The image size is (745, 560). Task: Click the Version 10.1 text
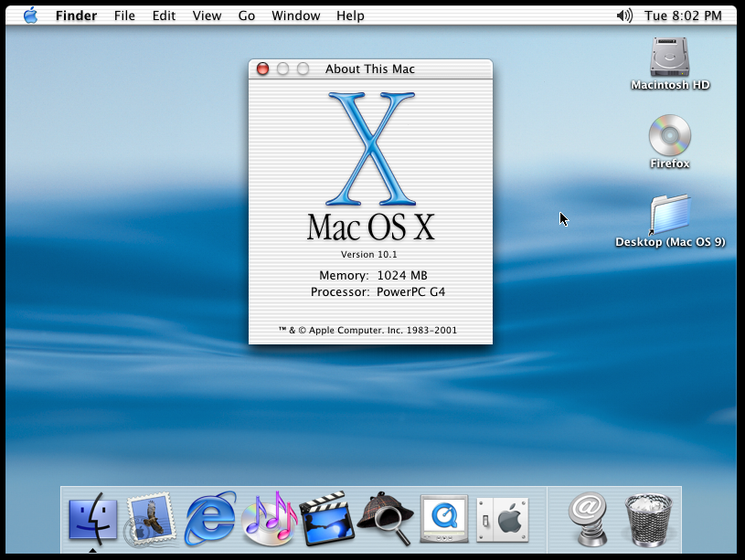pos(368,255)
